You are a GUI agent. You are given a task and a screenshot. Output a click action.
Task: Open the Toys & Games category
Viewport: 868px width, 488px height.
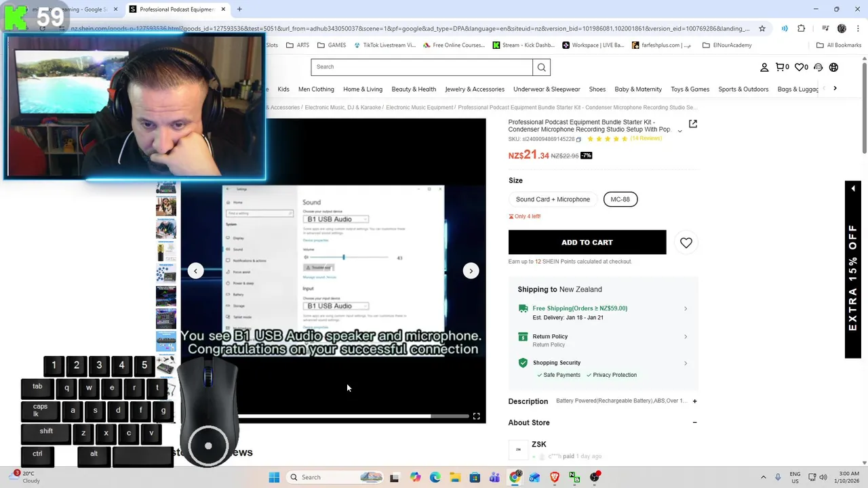pos(690,89)
